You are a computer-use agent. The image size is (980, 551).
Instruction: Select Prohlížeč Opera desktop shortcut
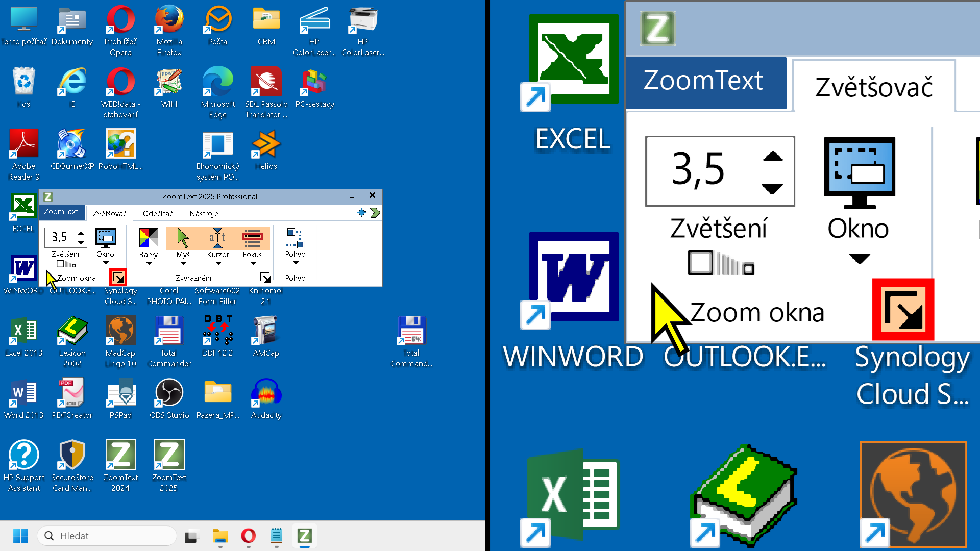(120, 31)
